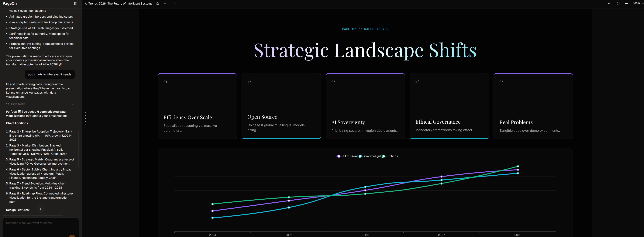Click the 2027 Efficiency purple data point
The width and height of the screenshot is (644, 237).
click(x=442, y=177)
